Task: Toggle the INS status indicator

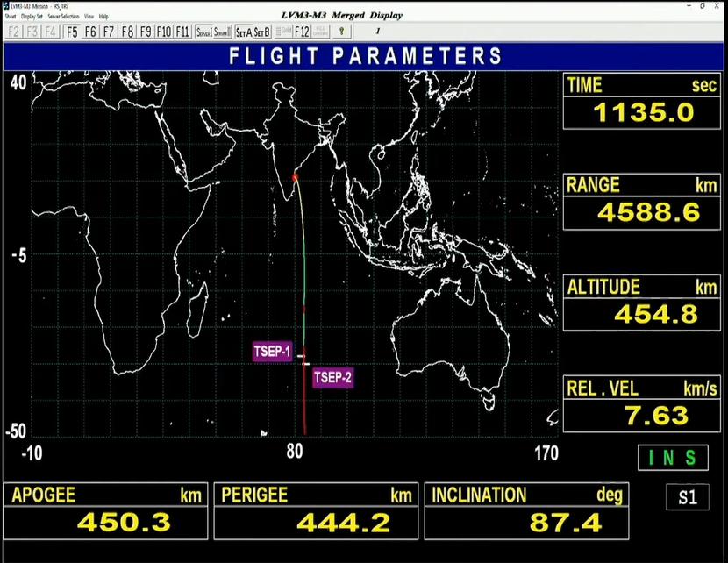Action: [673, 458]
